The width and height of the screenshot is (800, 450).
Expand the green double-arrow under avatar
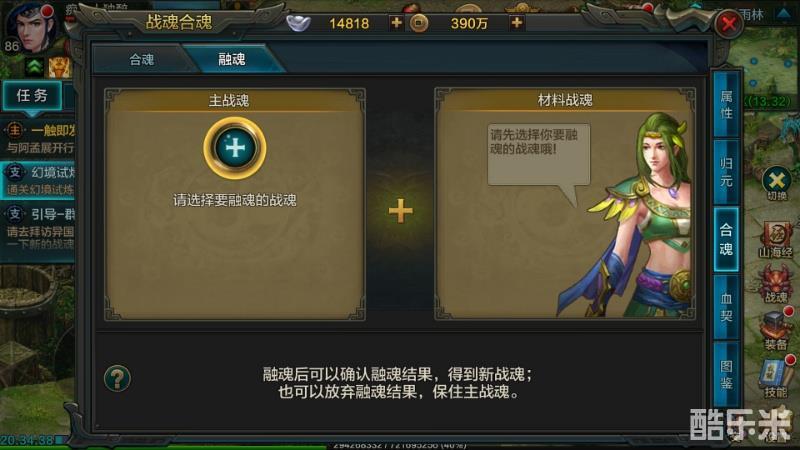pyautogui.click(x=34, y=67)
